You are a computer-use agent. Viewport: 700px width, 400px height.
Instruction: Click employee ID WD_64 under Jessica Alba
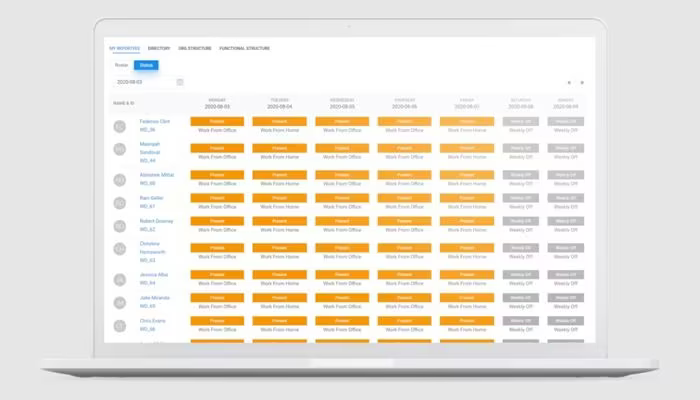click(147, 283)
